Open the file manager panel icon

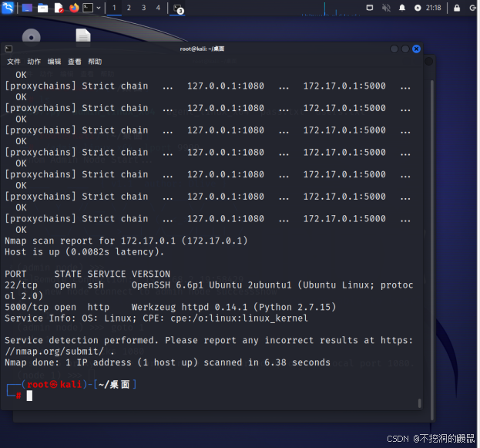42,8
